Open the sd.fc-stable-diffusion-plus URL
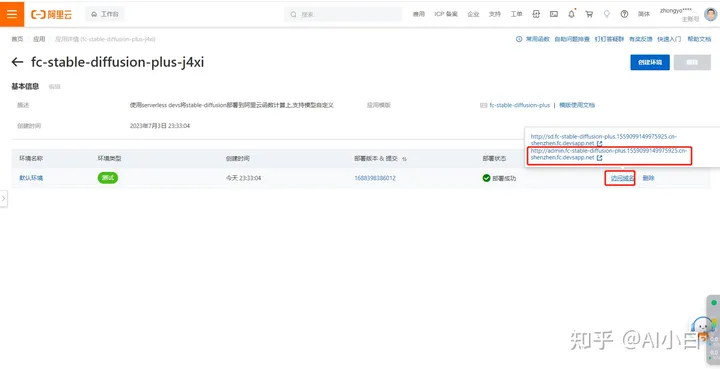Image resolution: width=720 pixels, height=369 pixels. pyautogui.click(x=604, y=140)
